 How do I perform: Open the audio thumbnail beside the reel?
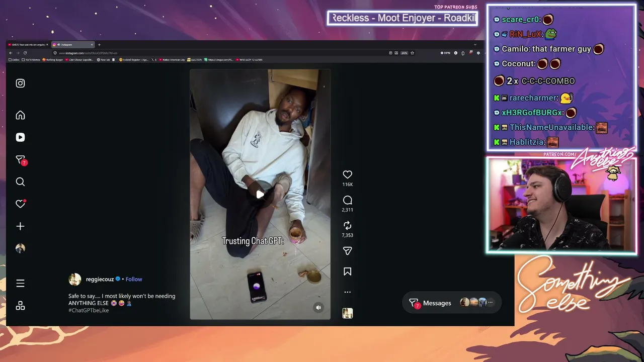(x=347, y=313)
